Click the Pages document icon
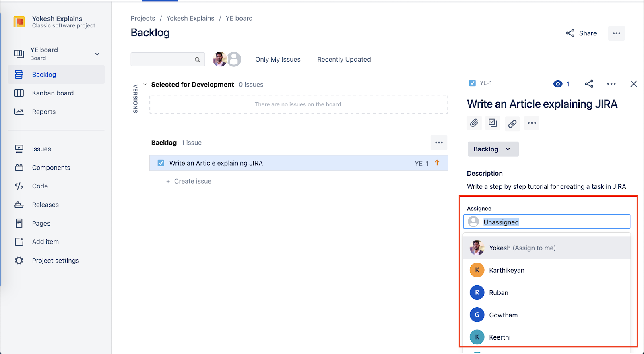Screen dimensions: 644x354 (x=19, y=223)
